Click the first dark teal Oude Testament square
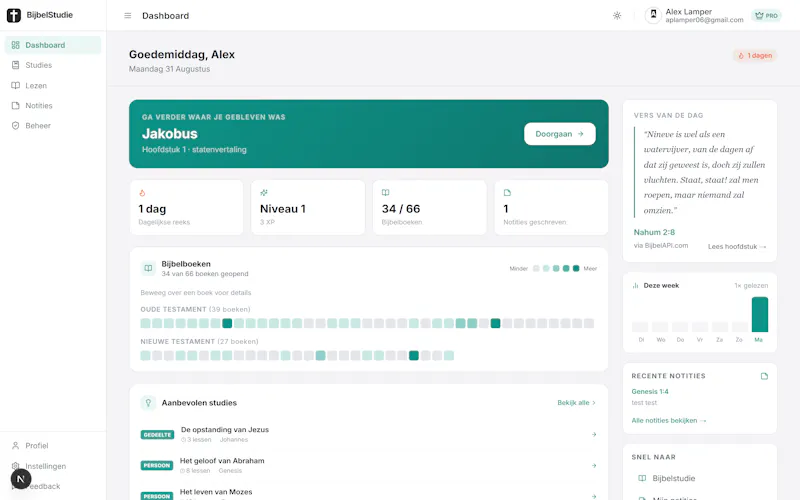 point(227,323)
